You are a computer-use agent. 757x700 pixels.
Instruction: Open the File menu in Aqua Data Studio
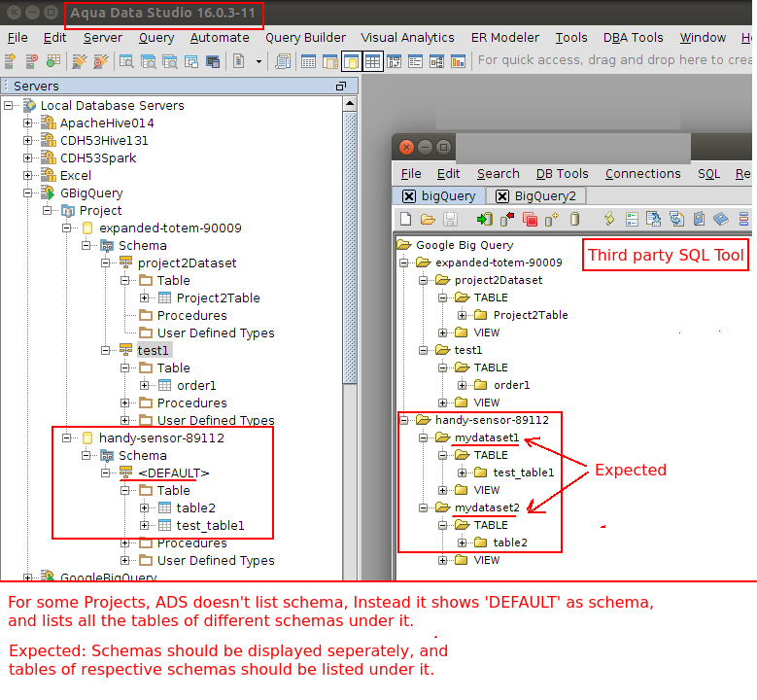(17, 38)
